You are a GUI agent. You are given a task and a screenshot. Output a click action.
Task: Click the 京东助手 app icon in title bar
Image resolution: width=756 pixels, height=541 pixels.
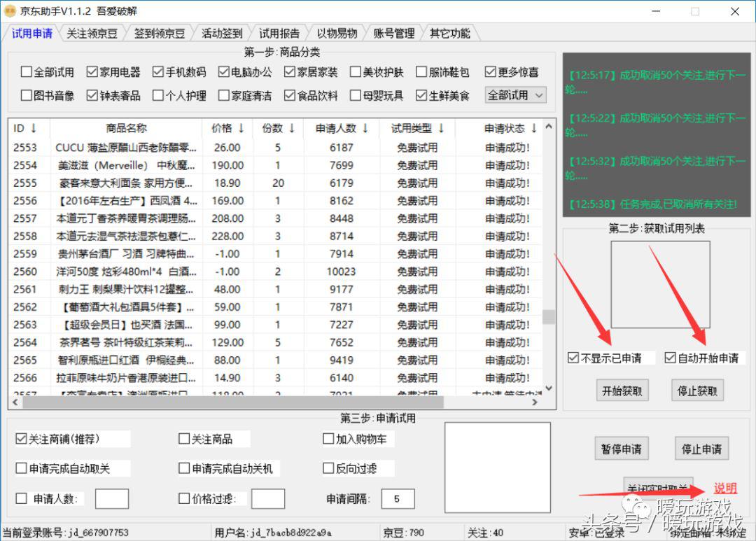(10, 10)
